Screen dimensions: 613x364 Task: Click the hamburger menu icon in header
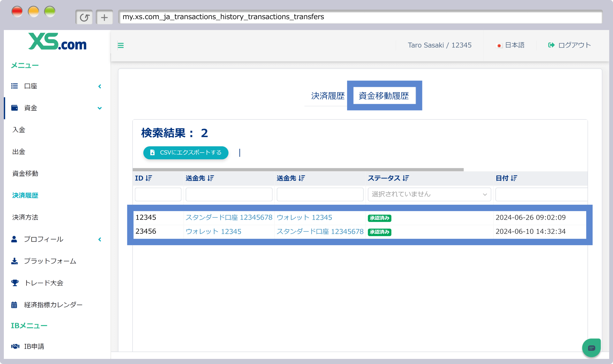pos(121,45)
